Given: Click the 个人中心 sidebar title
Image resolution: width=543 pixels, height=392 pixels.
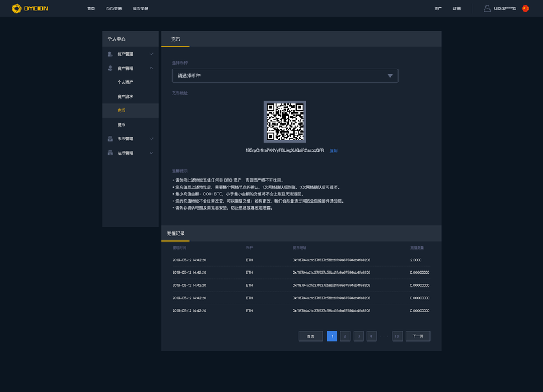Looking at the screenshot, I should pos(116,39).
